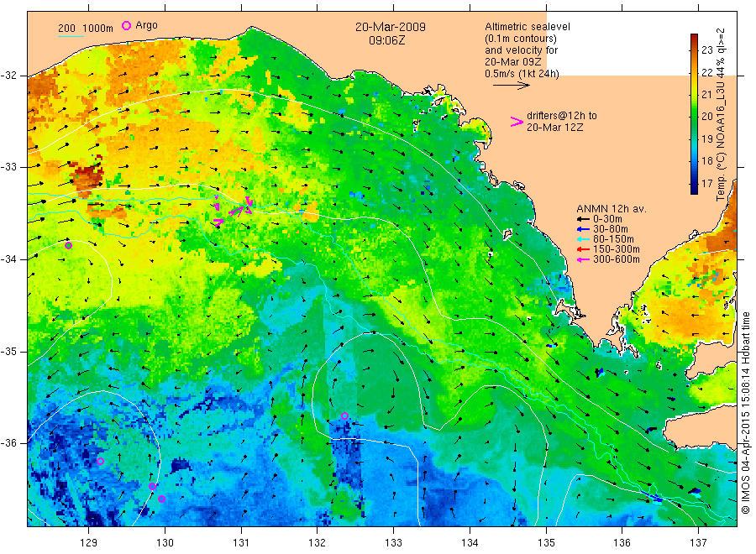Click the 'ANMN 12h av.' legend heading
756x554 pixels.
tap(612, 209)
